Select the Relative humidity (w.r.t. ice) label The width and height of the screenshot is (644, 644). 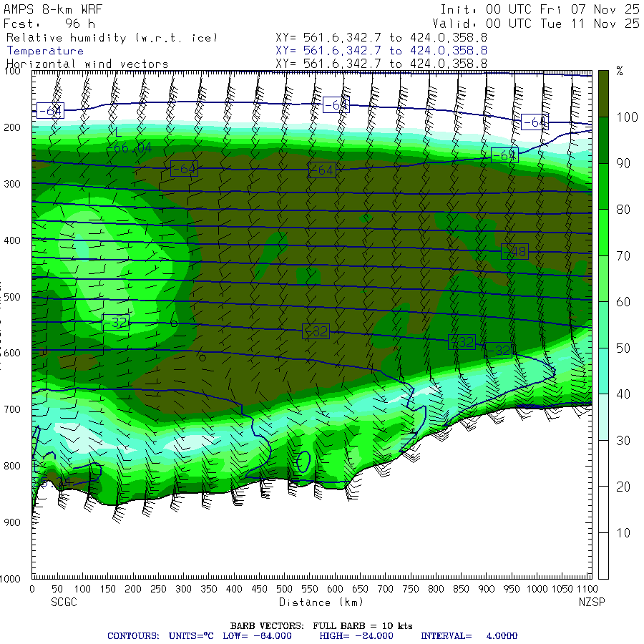tap(112, 38)
